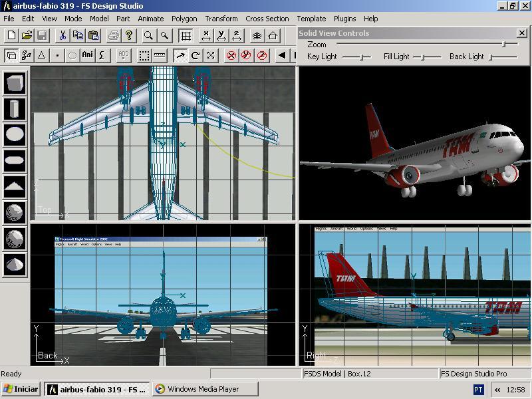This screenshot has height=399, width=532.
Task: Select the join/hierarchy mode icon
Action: [x=27, y=55]
